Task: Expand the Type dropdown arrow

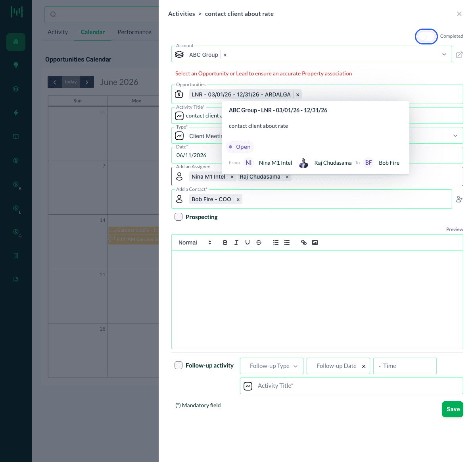Action: tap(455, 136)
